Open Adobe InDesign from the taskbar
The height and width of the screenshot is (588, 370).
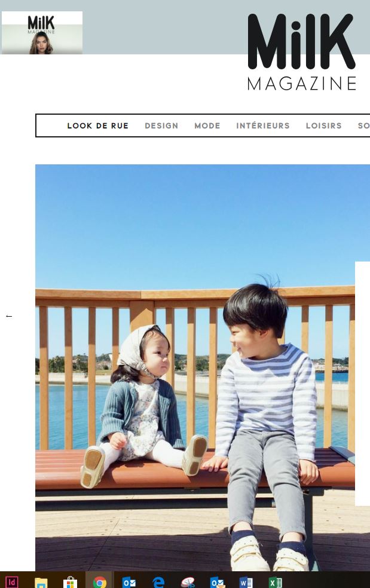click(x=11, y=582)
